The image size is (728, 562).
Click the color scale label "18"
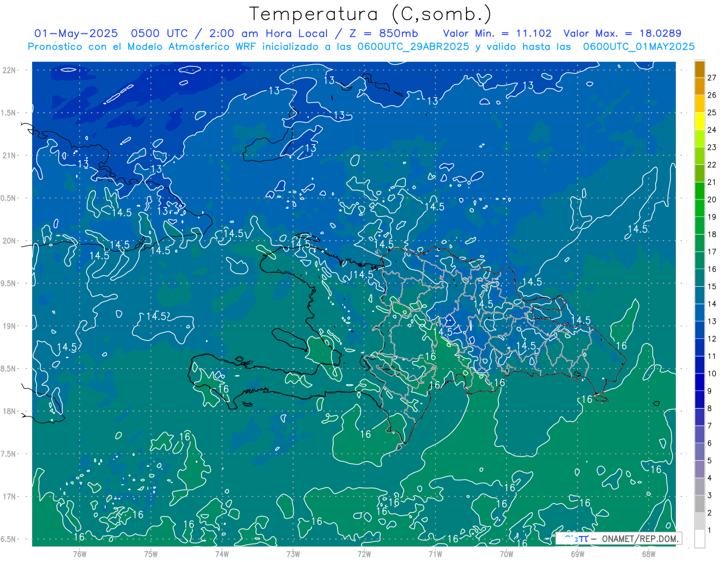coord(713,234)
